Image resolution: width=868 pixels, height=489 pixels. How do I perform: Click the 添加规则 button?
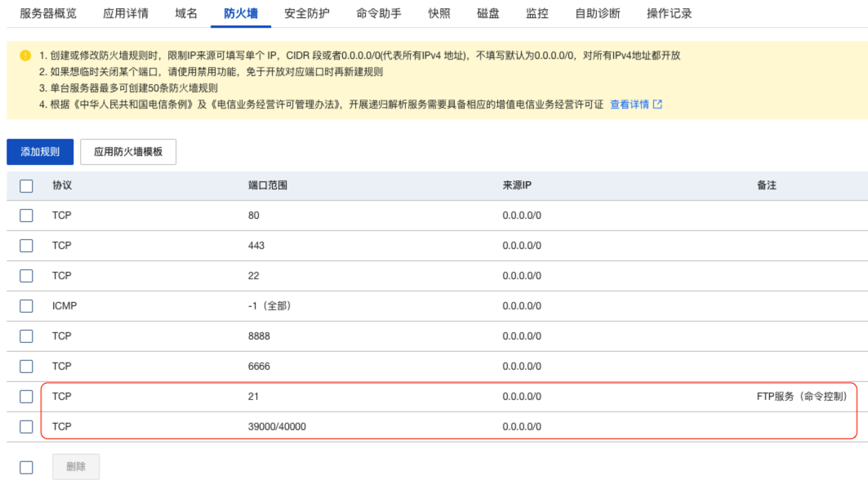pos(40,152)
